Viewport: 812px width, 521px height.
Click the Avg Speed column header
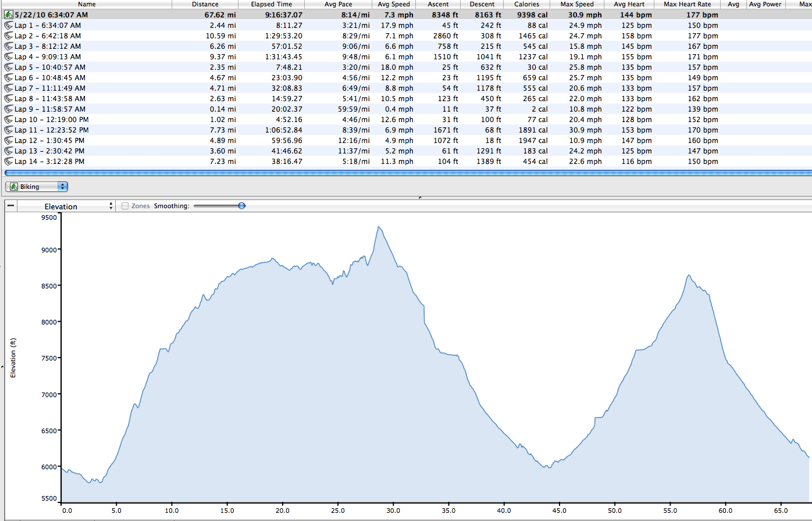tap(393, 4)
